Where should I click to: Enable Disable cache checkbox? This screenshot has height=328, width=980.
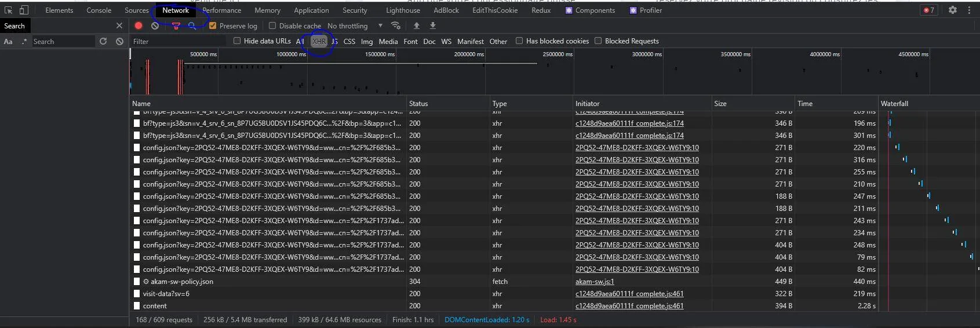click(x=272, y=25)
